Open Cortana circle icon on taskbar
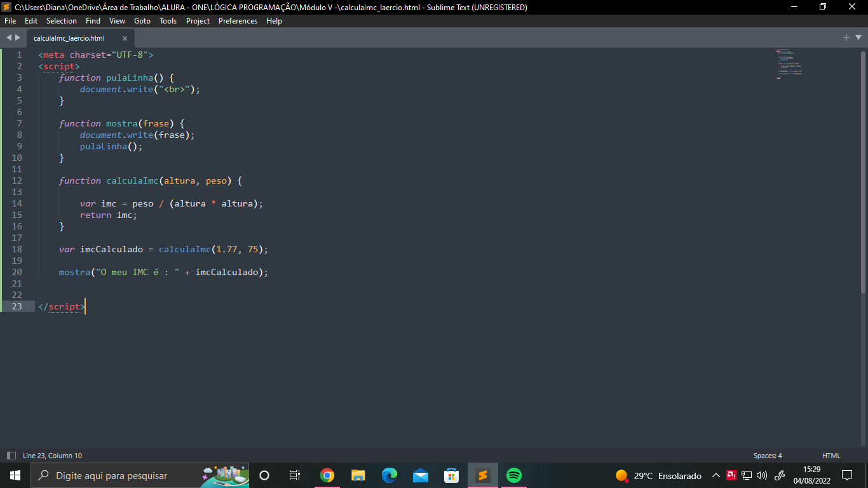Screen dimensions: 868x488 coord(265,475)
